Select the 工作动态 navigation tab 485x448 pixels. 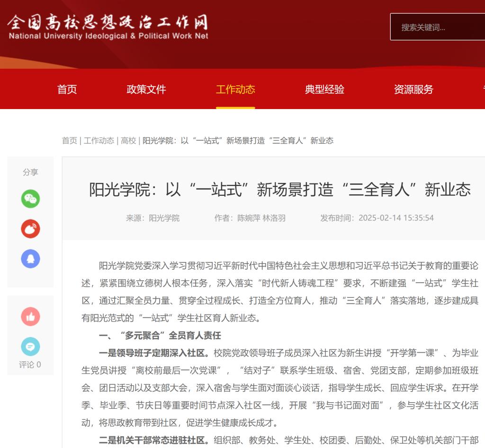click(x=235, y=89)
